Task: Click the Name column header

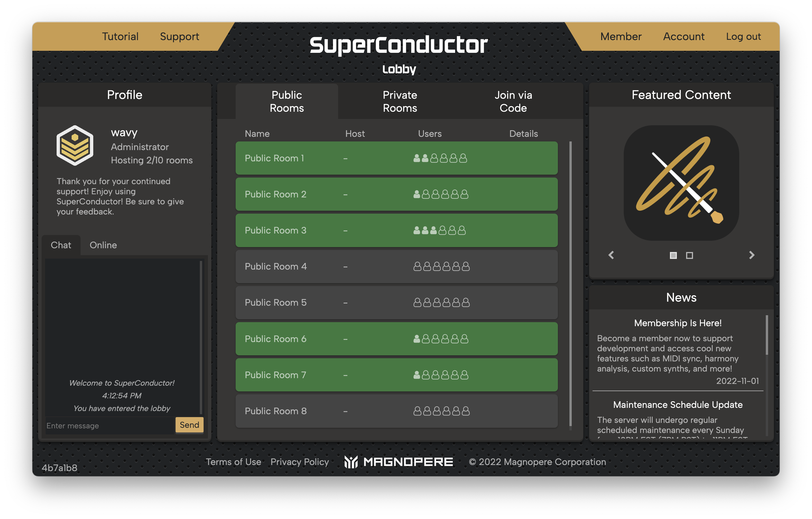Action: [257, 133]
